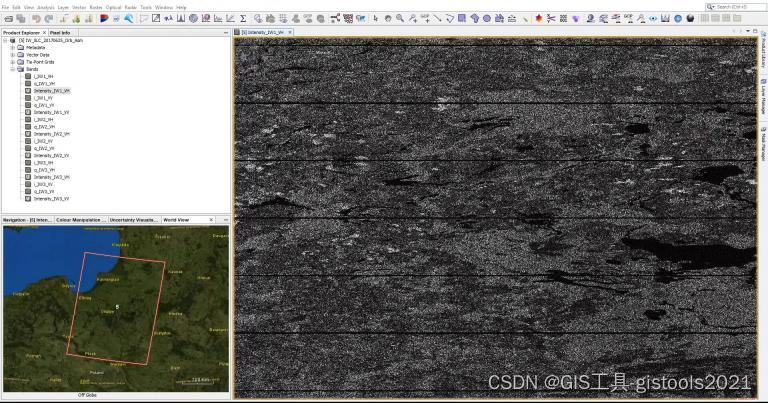Viewport: 768px width, 403px height.
Task: Close the World View tab
Action: (211, 220)
